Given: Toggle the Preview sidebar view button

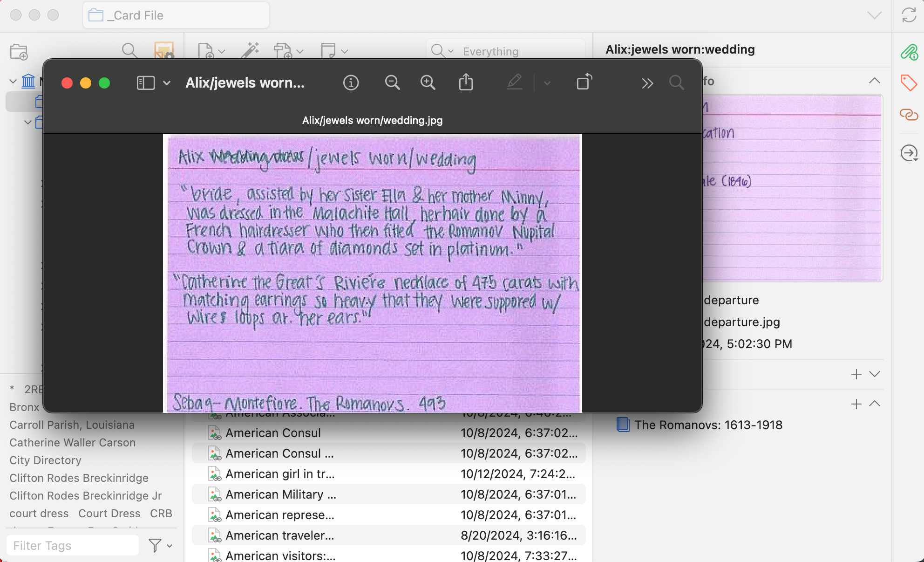Looking at the screenshot, I should (146, 83).
